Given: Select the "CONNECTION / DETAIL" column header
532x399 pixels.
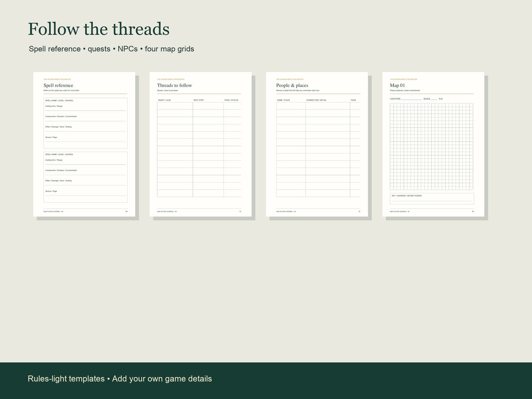Looking at the screenshot, I should [x=316, y=100].
